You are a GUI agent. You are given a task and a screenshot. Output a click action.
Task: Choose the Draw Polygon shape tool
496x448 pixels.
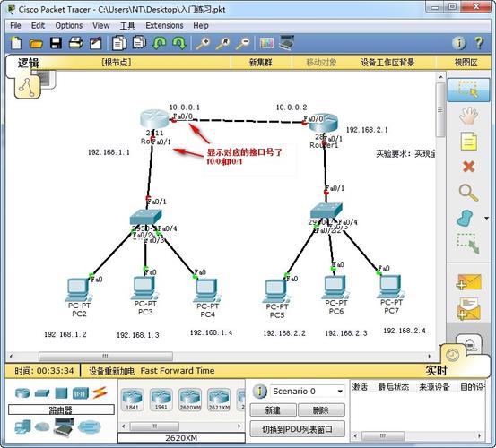tap(465, 219)
